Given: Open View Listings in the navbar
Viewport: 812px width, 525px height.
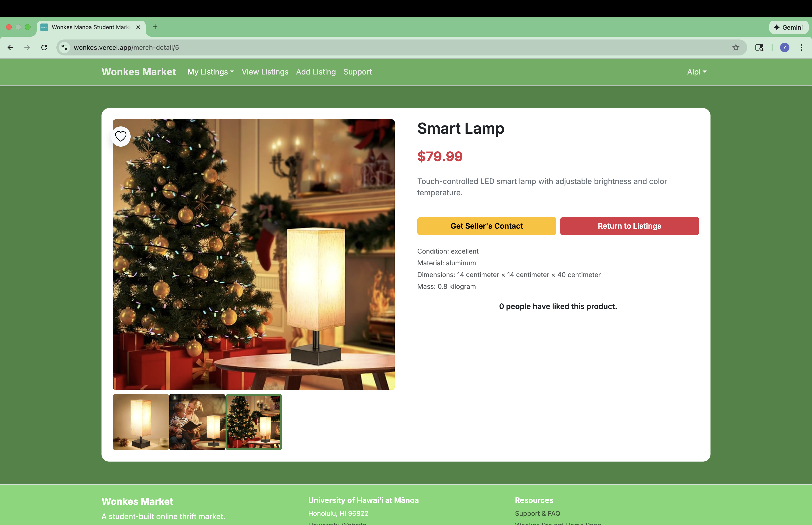Looking at the screenshot, I should (x=265, y=72).
